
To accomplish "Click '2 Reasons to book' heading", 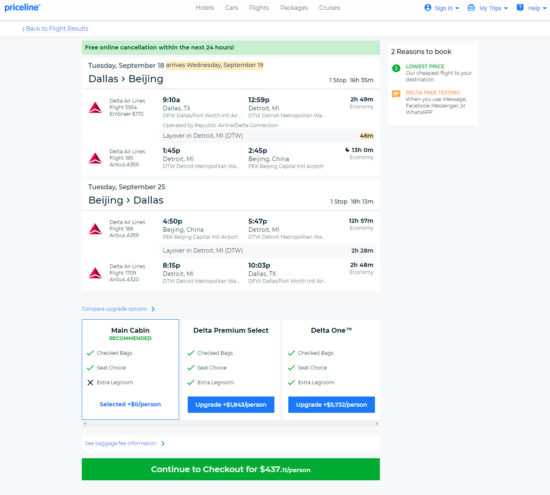I will [x=421, y=52].
